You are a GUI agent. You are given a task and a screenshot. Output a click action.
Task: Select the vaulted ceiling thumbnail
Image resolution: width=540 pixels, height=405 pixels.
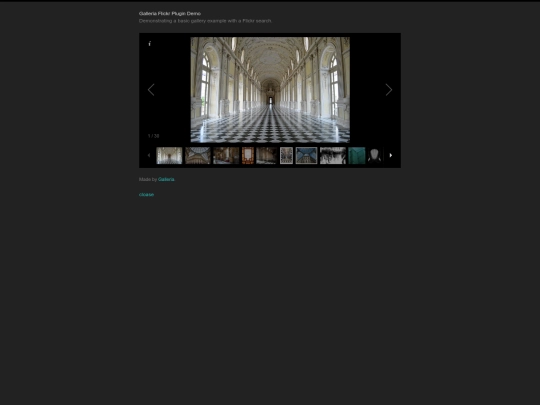(x=198, y=155)
